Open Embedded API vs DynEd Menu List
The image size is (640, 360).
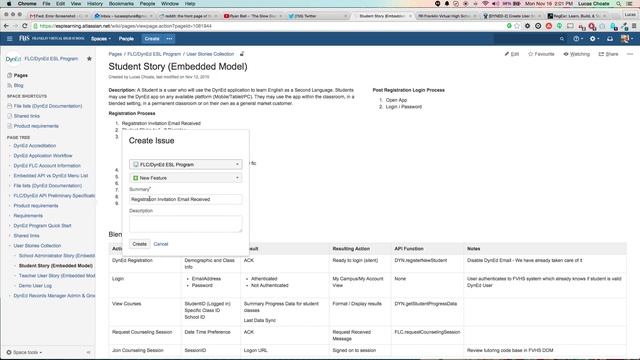[x=51, y=176]
